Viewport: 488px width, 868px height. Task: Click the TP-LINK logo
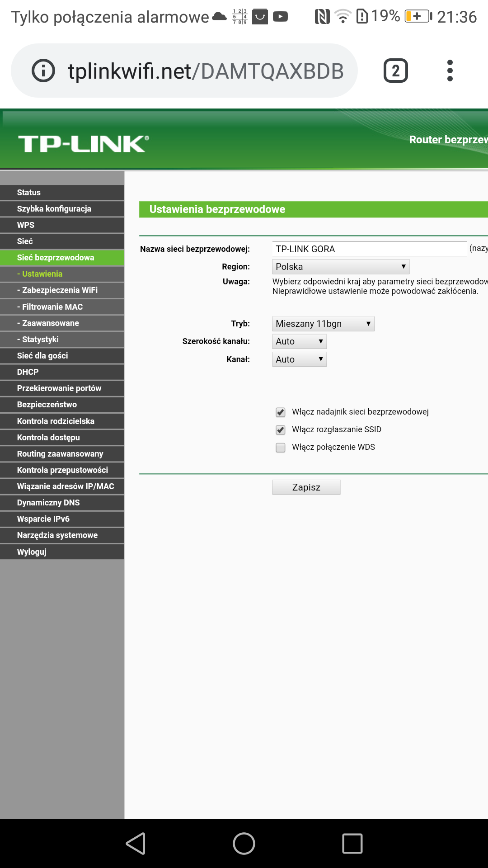click(84, 144)
